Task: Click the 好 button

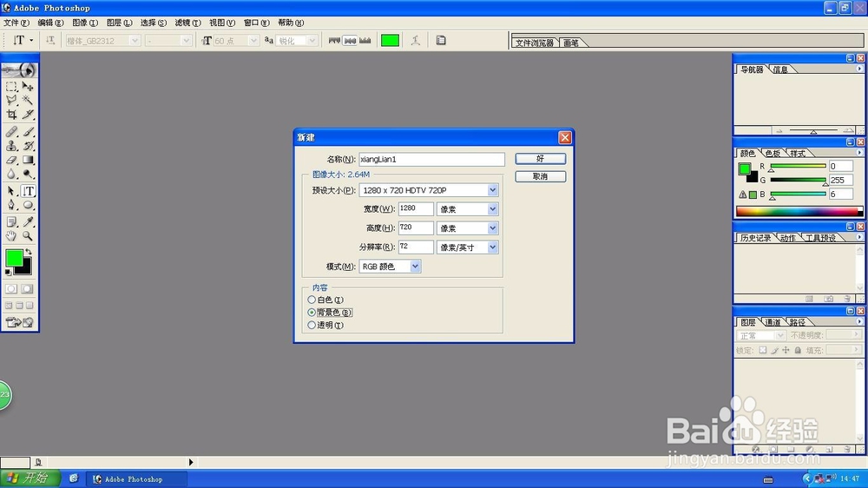Action: coord(540,159)
